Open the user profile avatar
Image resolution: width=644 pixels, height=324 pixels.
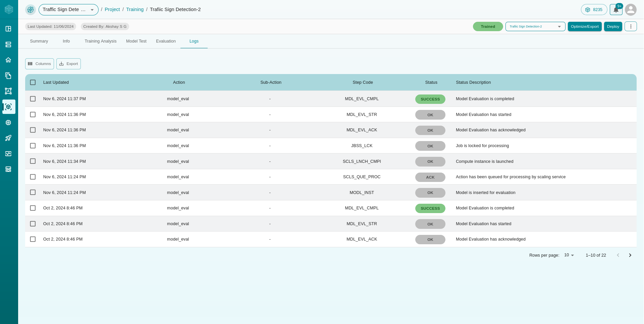click(x=631, y=10)
